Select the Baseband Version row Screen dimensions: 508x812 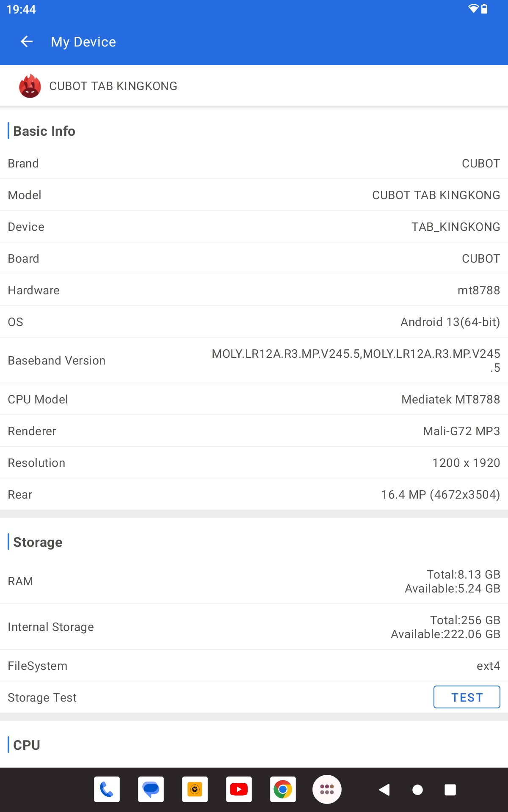click(254, 360)
